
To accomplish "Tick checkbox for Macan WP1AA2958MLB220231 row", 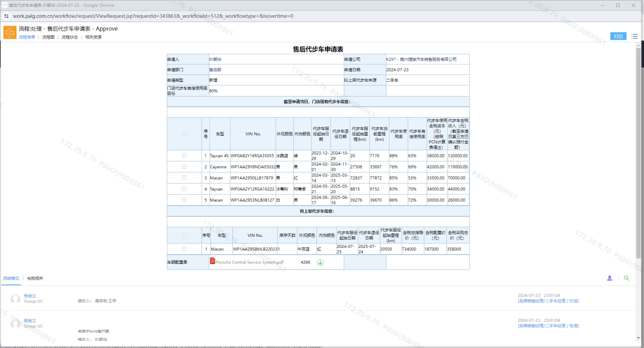I will (x=184, y=249).
